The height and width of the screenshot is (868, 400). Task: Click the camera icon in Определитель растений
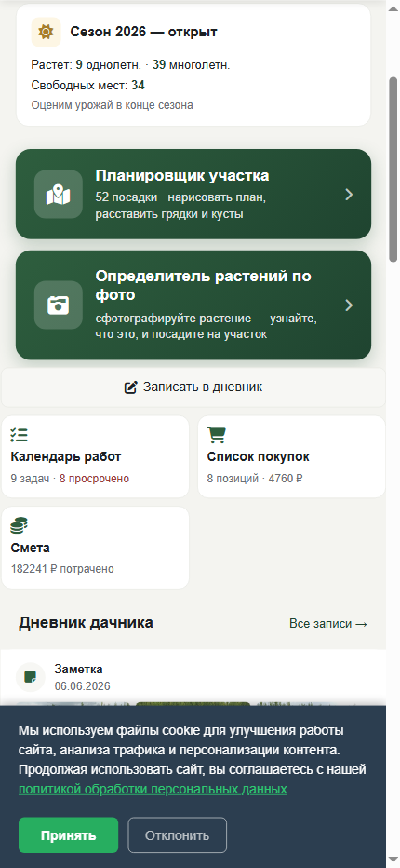point(58,305)
